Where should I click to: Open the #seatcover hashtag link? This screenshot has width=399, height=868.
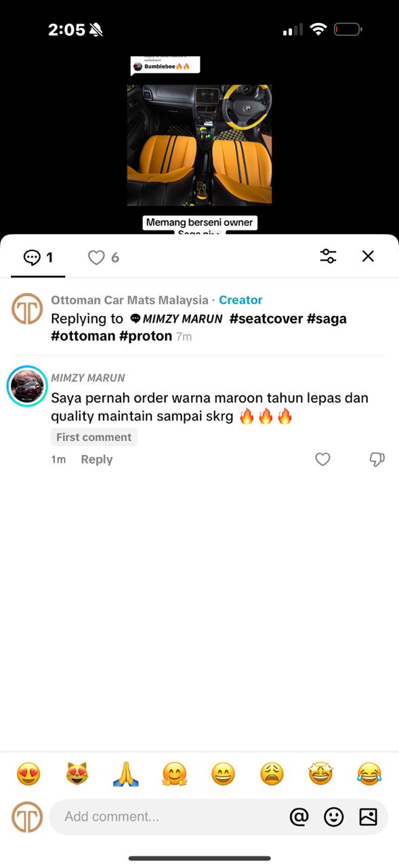[x=266, y=319]
